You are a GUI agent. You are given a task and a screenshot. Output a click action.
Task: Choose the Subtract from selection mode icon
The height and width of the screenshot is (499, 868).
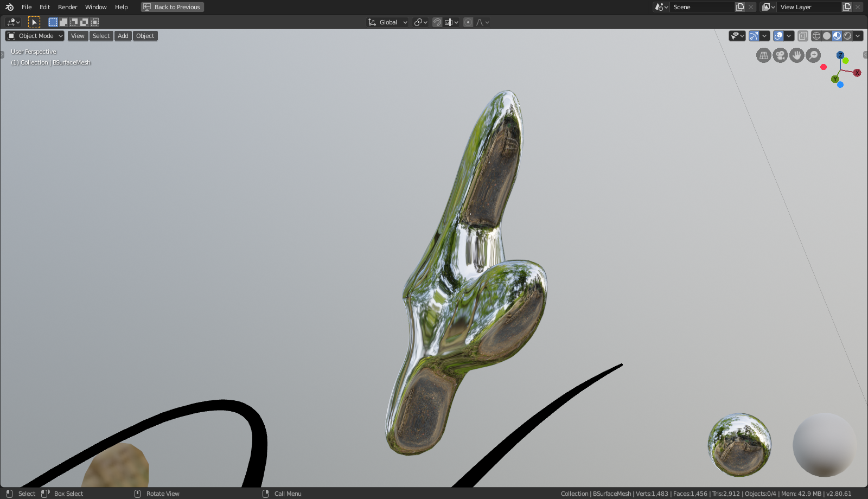point(74,22)
